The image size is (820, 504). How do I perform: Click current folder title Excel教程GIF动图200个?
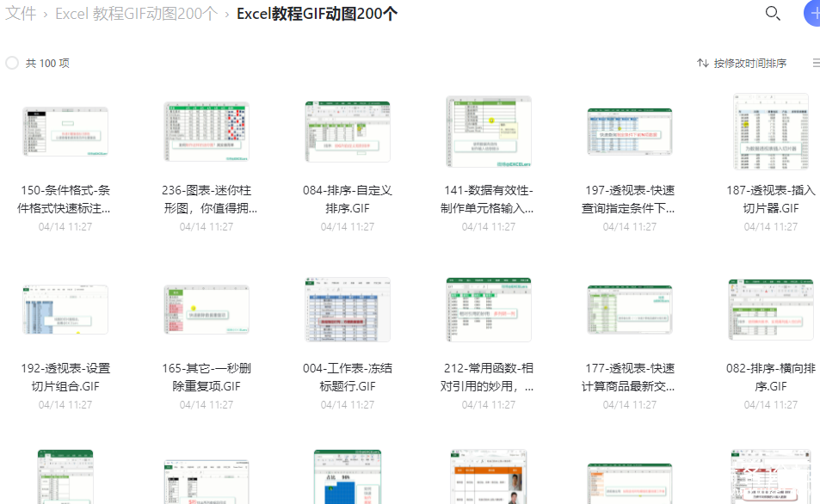coord(317,14)
